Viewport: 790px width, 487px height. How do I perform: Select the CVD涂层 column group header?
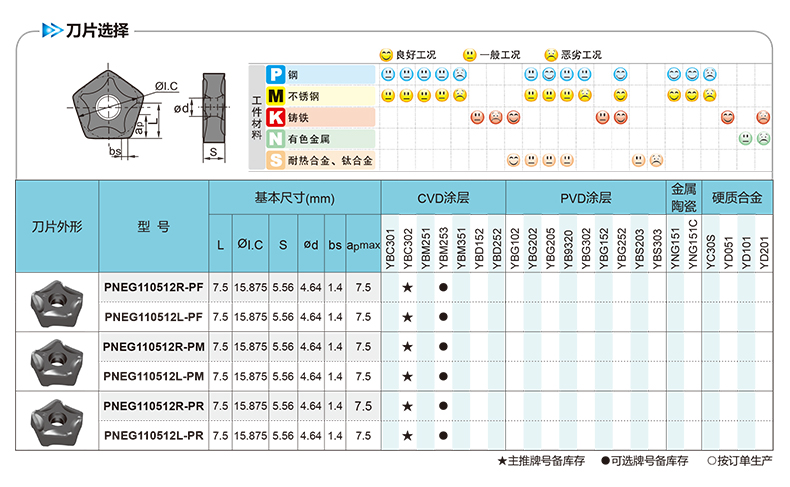(443, 198)
